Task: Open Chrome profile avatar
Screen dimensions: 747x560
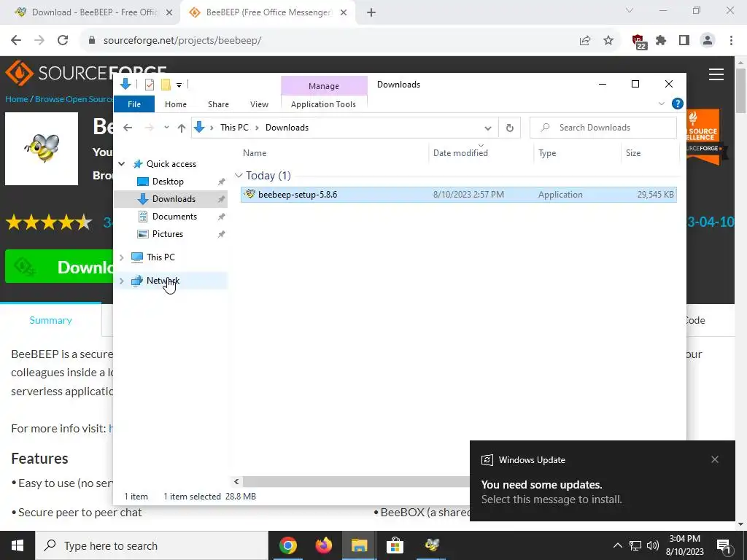Action: point(708,41)
